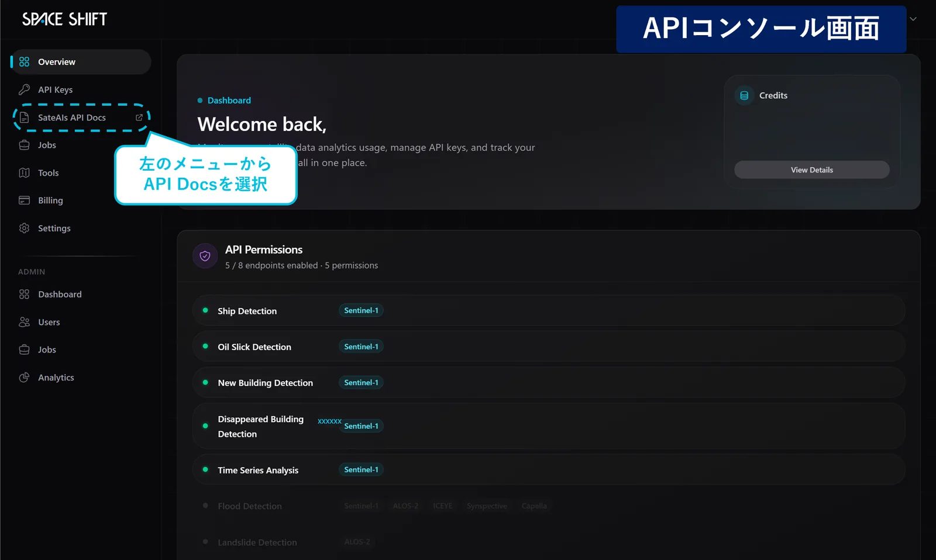The image size is (936, 560).
Task: Click the green status dot for Ship Detection
Action: tap(205, 310)
